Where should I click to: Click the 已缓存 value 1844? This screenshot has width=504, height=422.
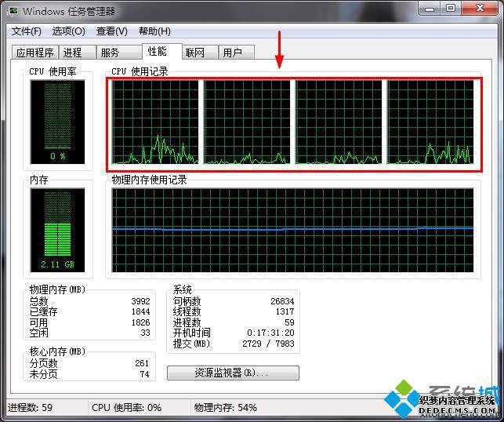coord(140,311)
